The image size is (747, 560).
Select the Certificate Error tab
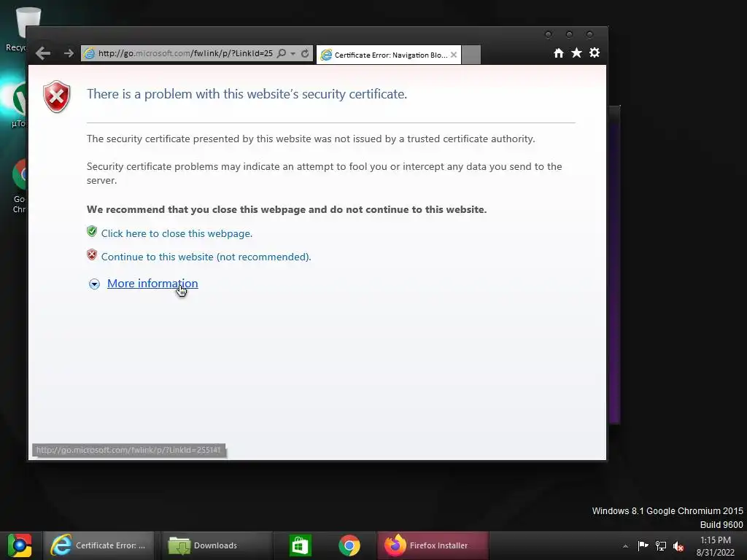click(x=388, y=55)
